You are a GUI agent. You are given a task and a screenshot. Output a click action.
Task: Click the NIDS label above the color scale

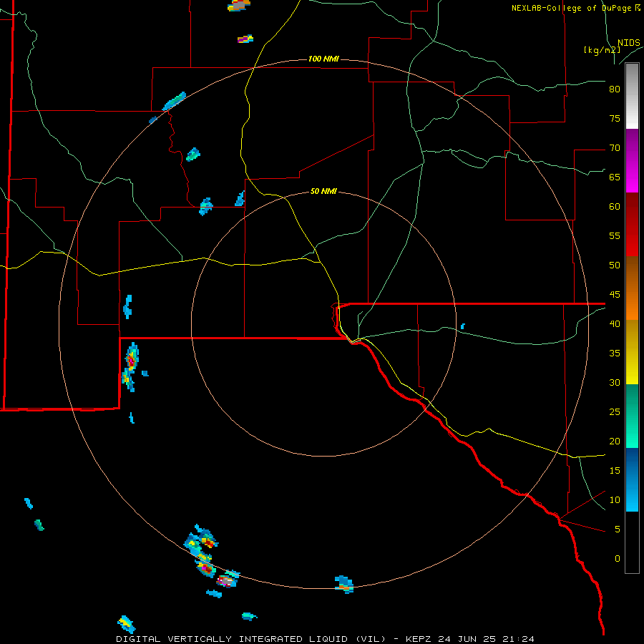(x=629, y=43)
